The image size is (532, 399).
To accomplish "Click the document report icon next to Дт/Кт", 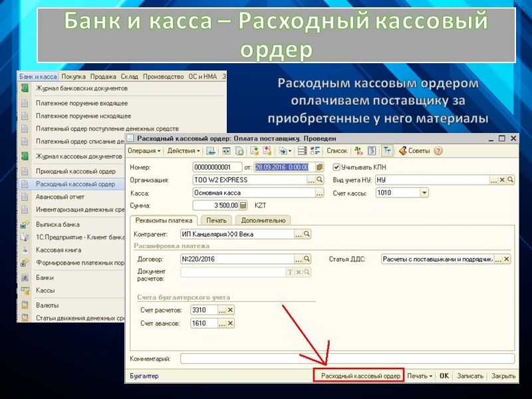I will click(x=372, y=151).
